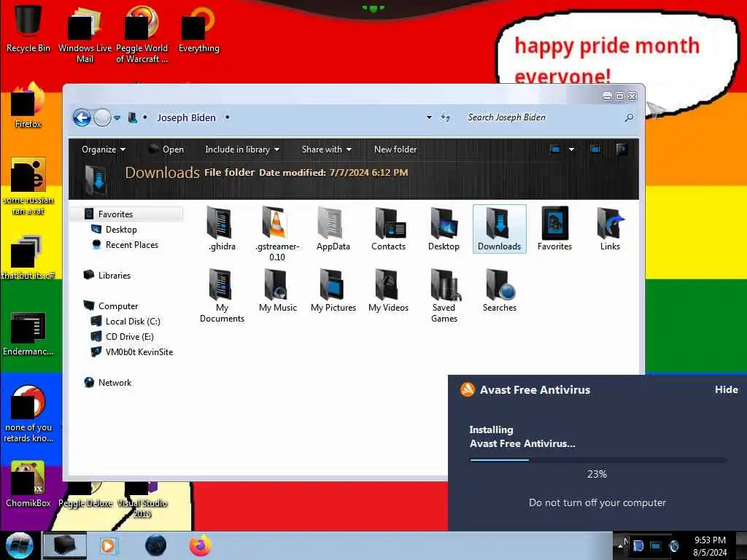747x560 pixels.
Task: Open the view options dropdown arrow
Action: [571, 149]
